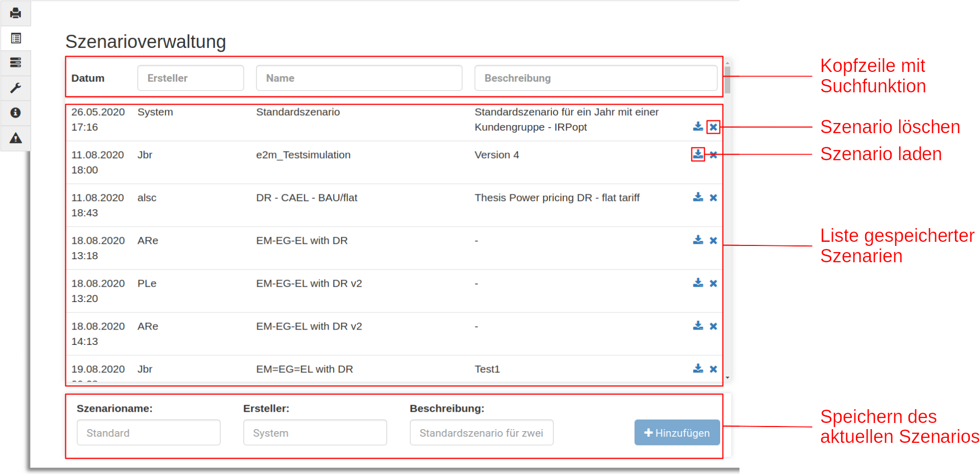This screenshot has height=474, width=980.
Task: Click the Szenarioname input field
Action: tap(149, 433)
